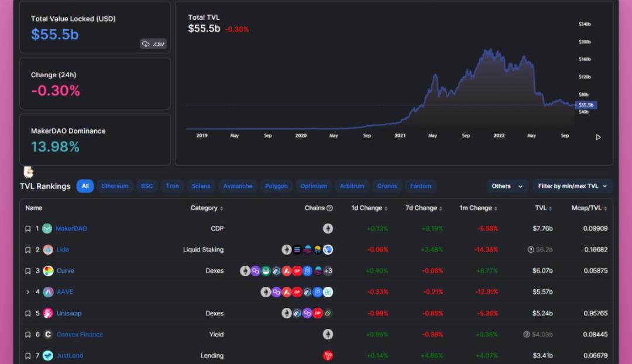Click the MakerDAO logo icon
Image resolution: width=632 pixels, height=364 pixels.
(47, 228)
